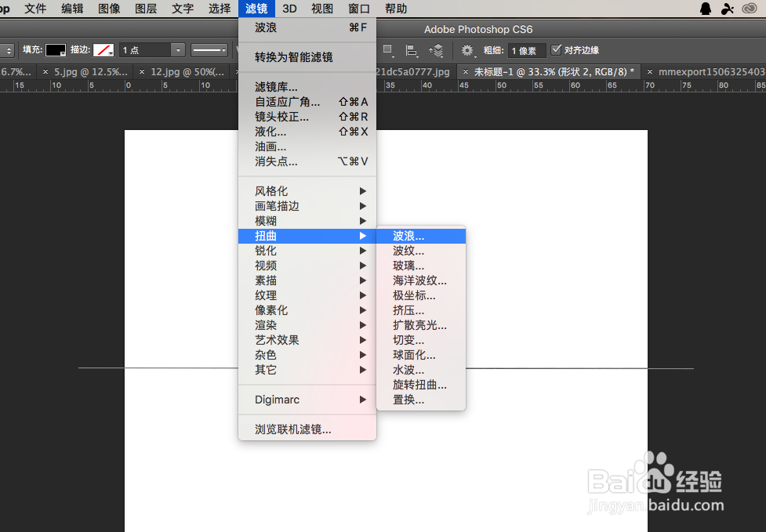Viewport: 766px width, 532px height.
Task: Expand the 渲染 submenu
Action: click(307, 325)
